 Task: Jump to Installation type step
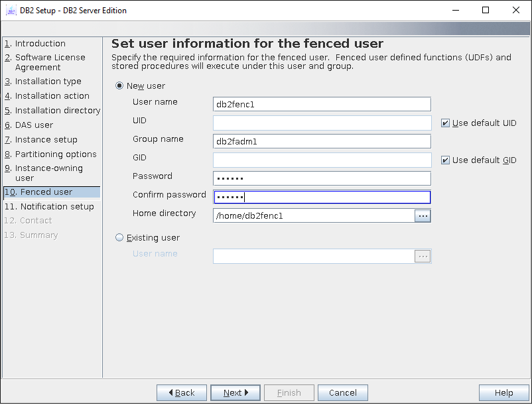48,82
